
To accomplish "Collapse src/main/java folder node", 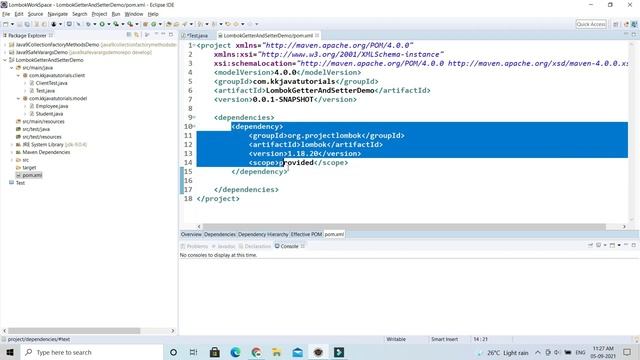I will (11, 68).
